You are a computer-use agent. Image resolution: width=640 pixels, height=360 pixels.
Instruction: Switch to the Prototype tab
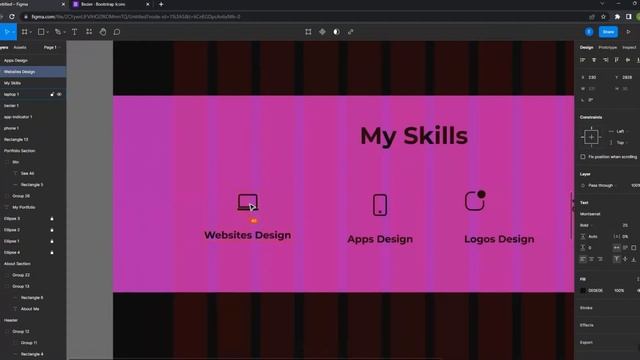(608, 47)
